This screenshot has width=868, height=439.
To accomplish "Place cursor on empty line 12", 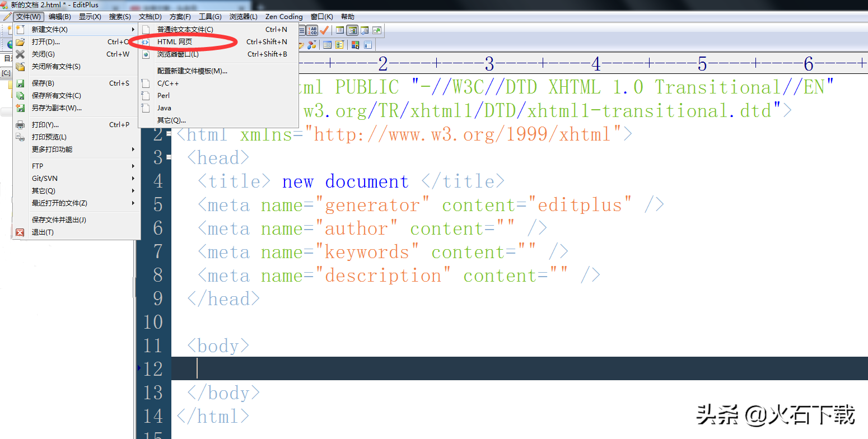I will click(x=520, y=368).
